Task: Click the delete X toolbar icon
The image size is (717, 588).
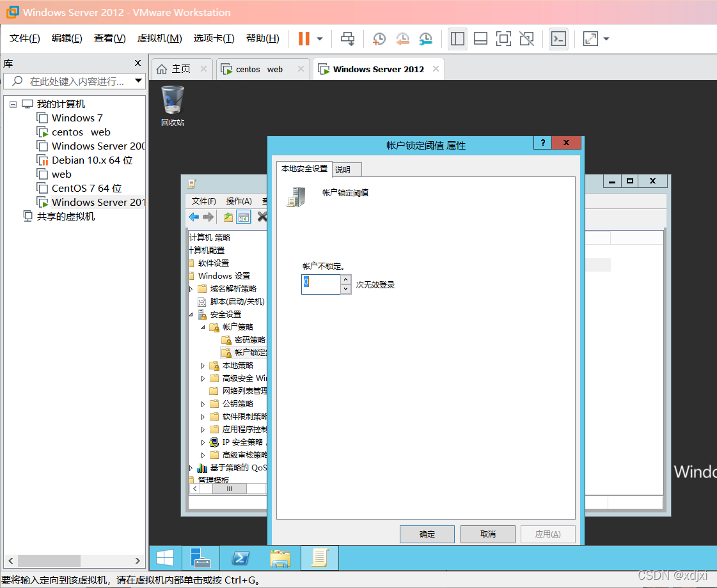Action: pyautogui.click(x=262, y=217)
